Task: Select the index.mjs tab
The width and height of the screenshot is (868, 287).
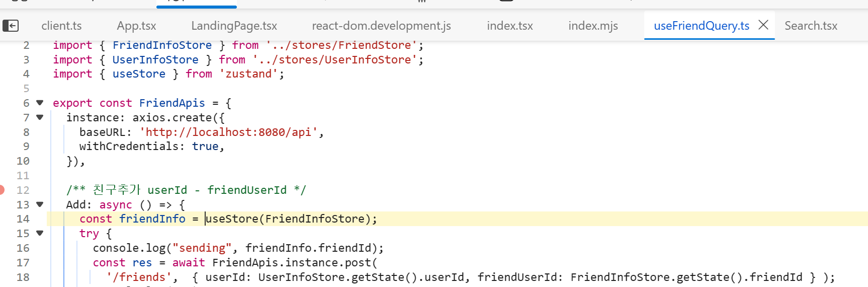Action: tap(593, 26)
